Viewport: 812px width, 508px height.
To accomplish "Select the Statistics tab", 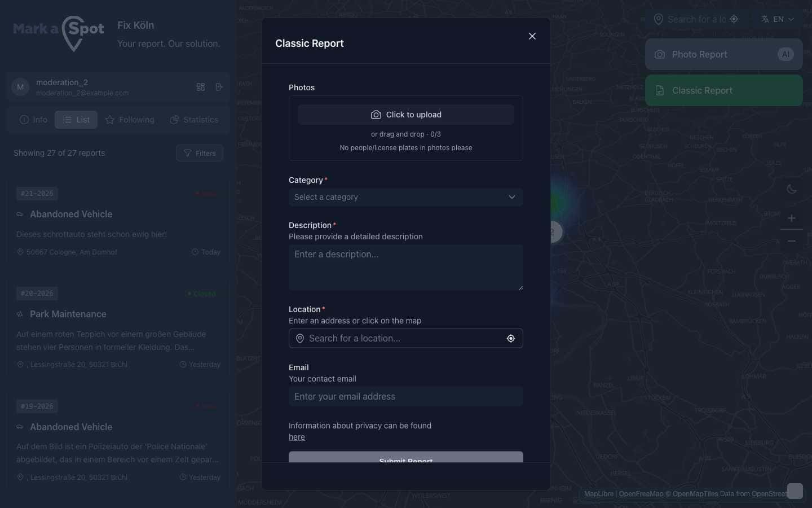I will (194, 120).
